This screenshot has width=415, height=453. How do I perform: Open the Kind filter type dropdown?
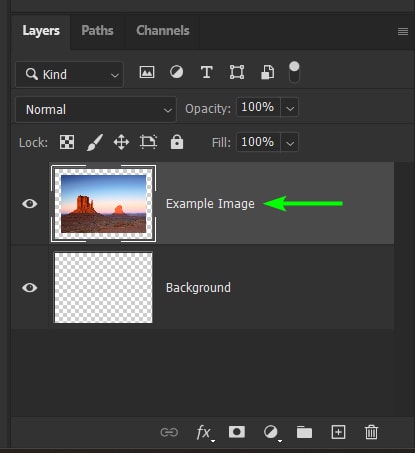pos(69,74)
